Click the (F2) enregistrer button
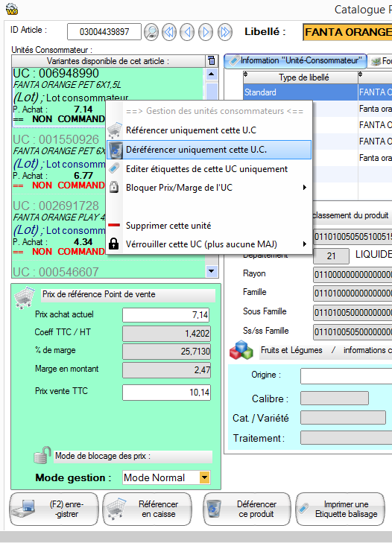This screenshot has height=543, width=392. 54,509
